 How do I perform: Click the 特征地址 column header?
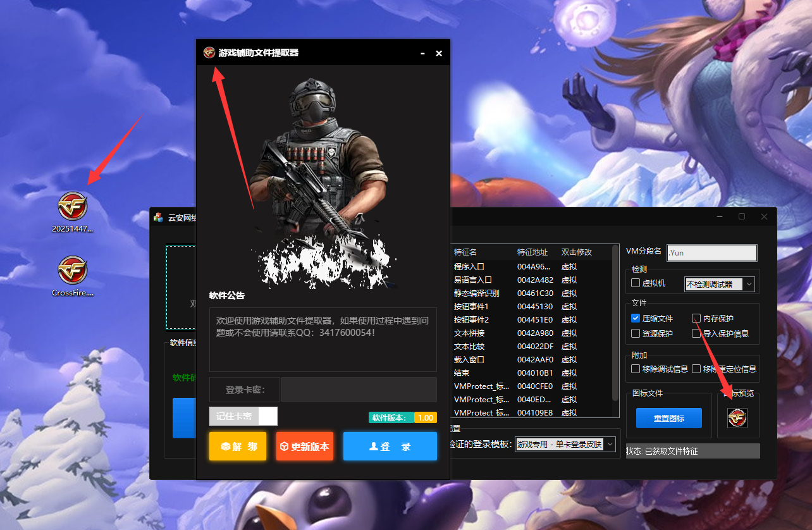[x=532, y=252]
